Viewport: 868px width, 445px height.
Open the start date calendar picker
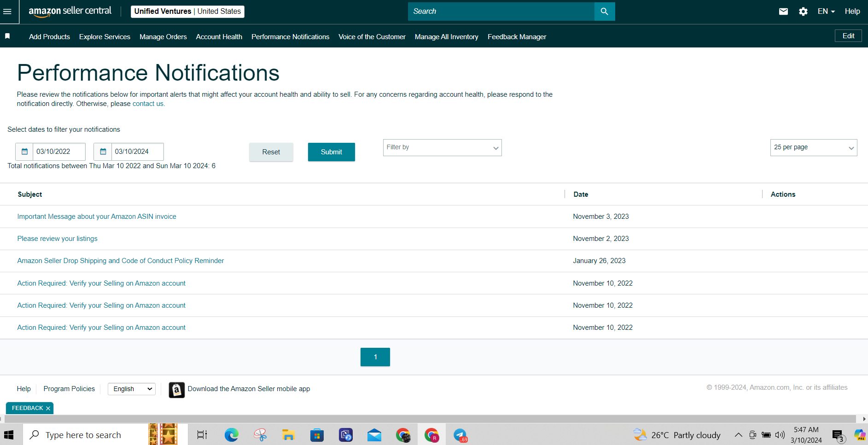click(24, 152)
